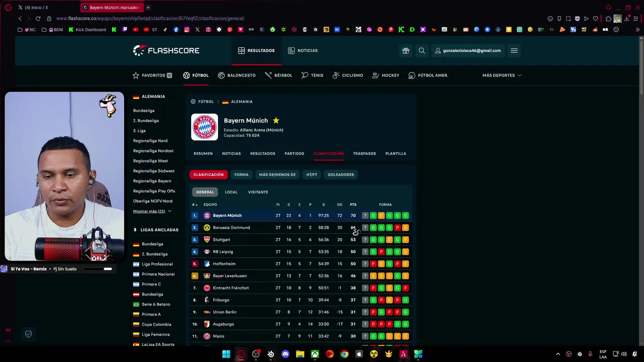The height and width of the screenshot is (362, 644).
Task: Select the Béisbol sport
Action: tap(278, 75)
